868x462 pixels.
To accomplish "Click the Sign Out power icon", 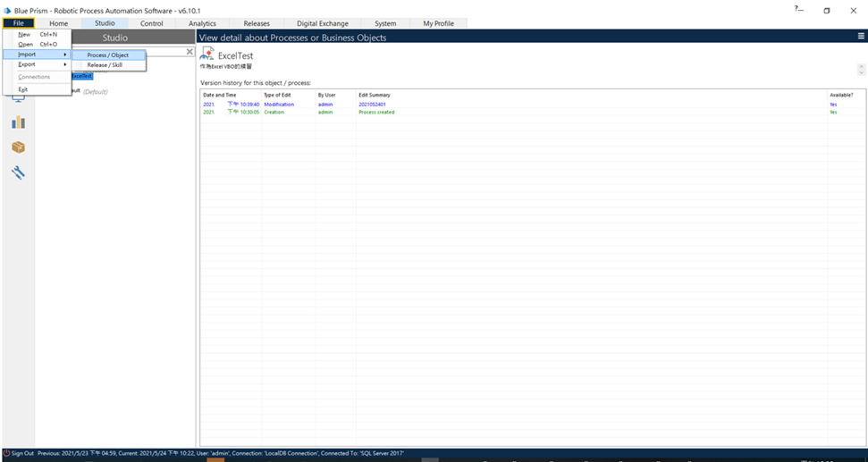I will tap(6, 453).
